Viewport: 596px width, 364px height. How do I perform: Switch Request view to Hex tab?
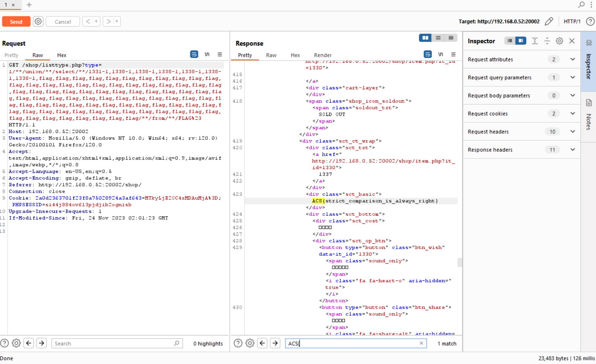[x=62, y=55]
